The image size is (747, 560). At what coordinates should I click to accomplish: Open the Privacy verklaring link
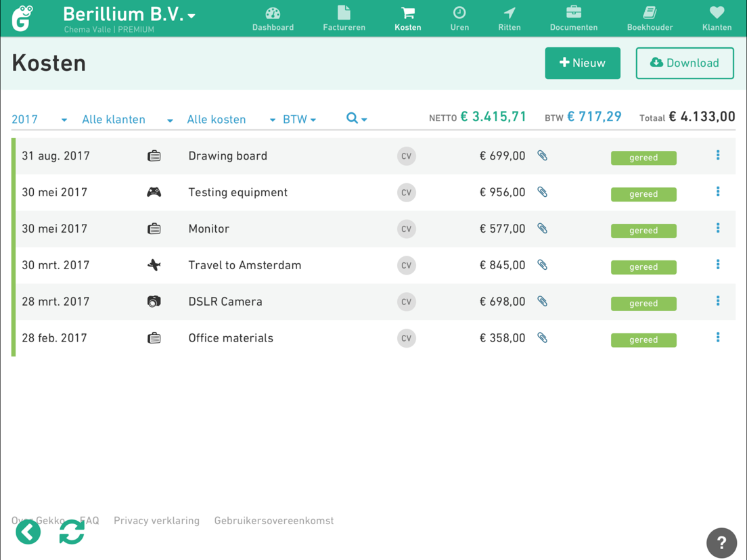(x=156, y=521)
